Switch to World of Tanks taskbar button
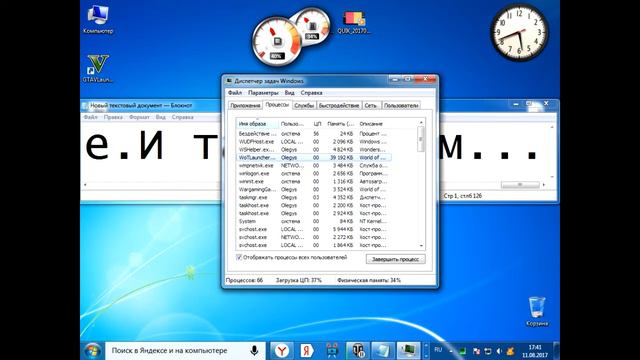 click(358, 351)
